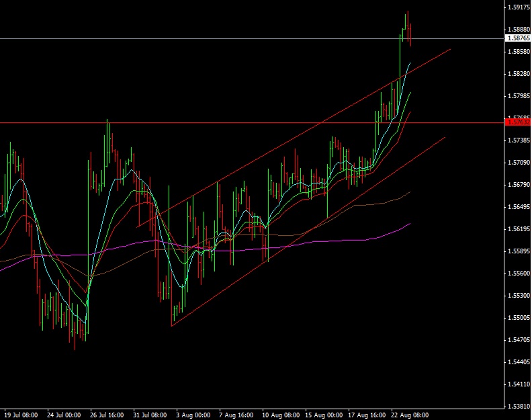Click the 1.58580 price axis label

[x=519, y=52]
